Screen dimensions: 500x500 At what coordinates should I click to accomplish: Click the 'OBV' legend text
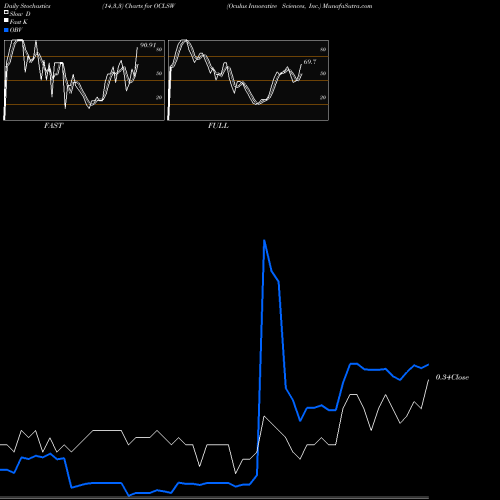pos(16,30)
